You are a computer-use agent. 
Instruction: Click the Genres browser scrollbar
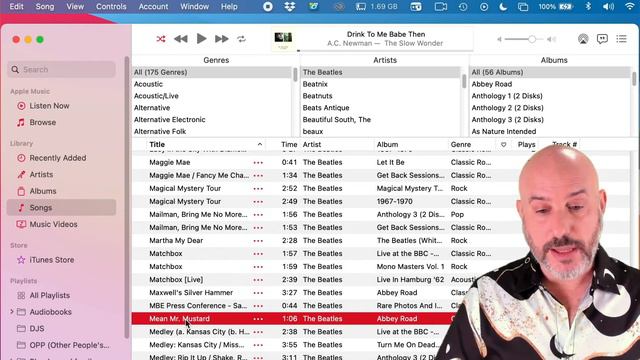click(295, 74)
